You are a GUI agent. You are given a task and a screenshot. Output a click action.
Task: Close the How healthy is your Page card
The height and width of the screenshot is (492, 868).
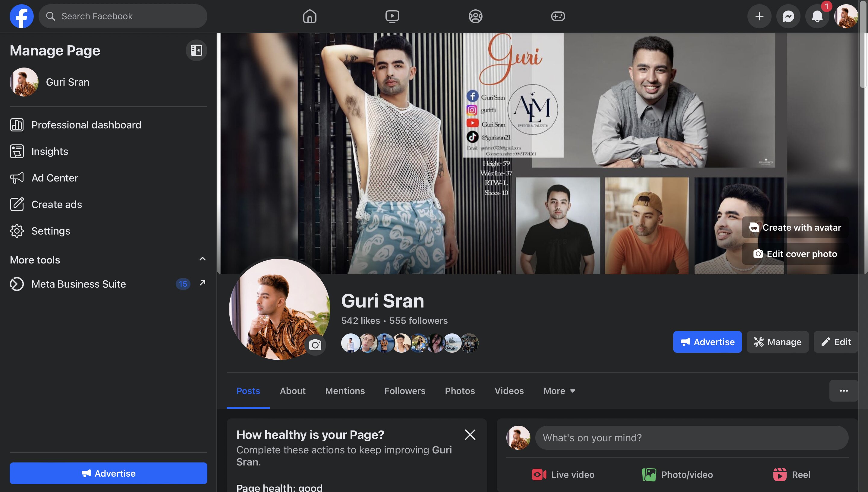tap(470, 434)
